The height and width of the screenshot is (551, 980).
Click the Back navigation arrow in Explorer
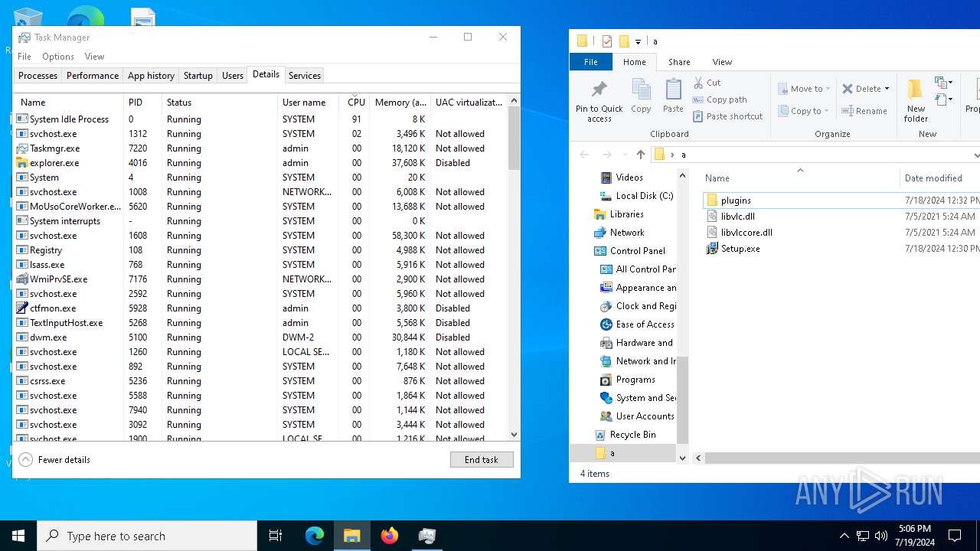584,155
